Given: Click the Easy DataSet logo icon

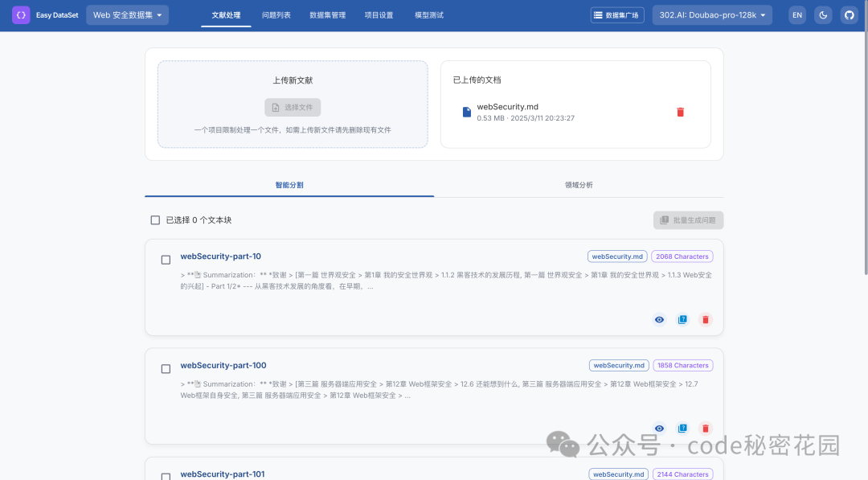Looking at the screenshot, I should coord(21,15).
